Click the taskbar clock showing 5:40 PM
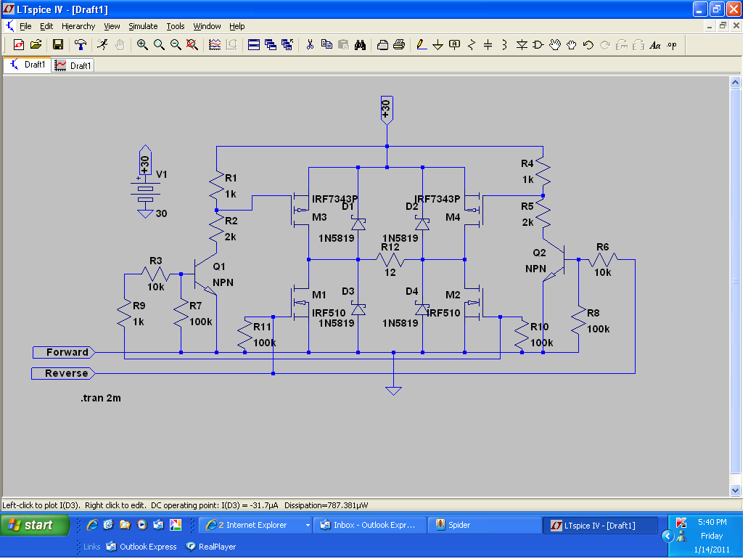Image resolution: width=756 pixels, height=559 pixels. pyautogui.click(x=712, y=522)
